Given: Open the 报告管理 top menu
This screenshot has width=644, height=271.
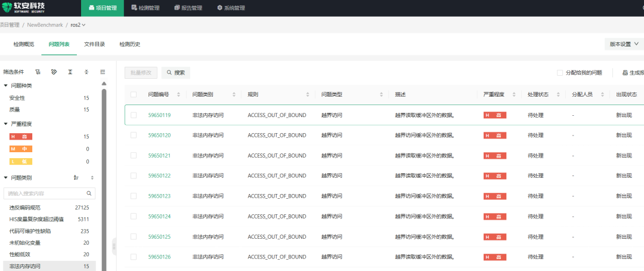Looking at the screenshot, I should tap(188, 8).
